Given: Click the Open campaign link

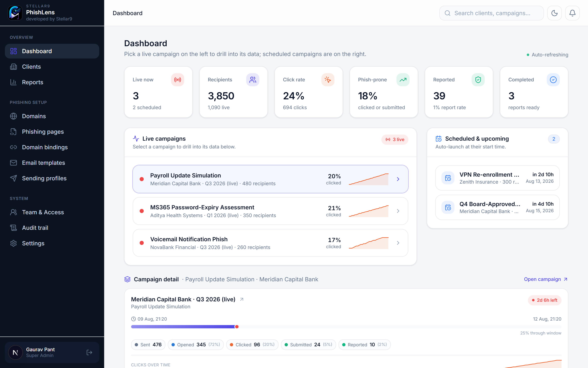Looking at the screenshot, I should pos(546,279).
